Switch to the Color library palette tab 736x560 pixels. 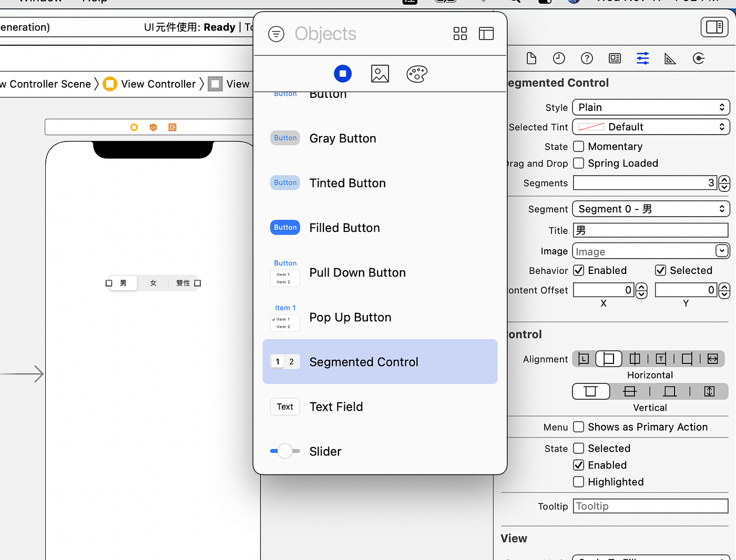417,74
